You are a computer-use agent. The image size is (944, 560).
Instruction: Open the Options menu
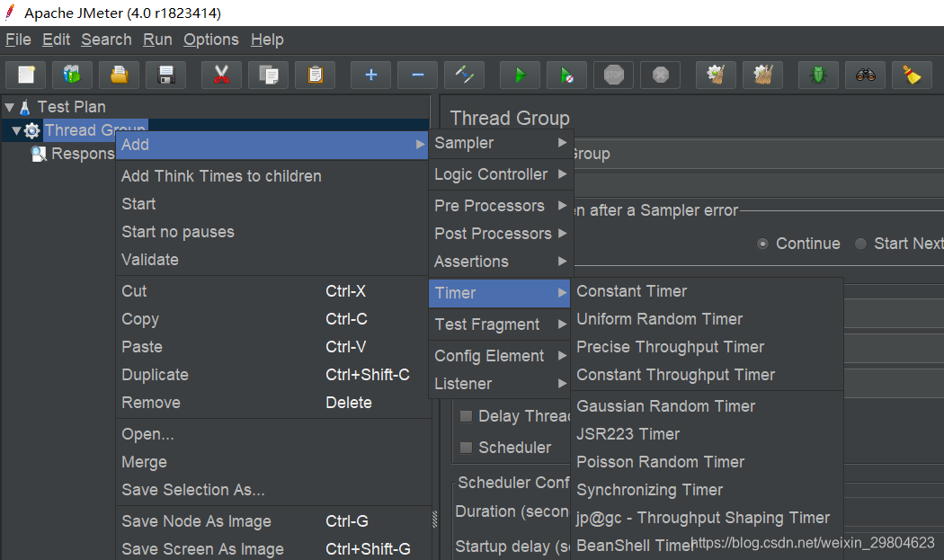pos(210,40)
